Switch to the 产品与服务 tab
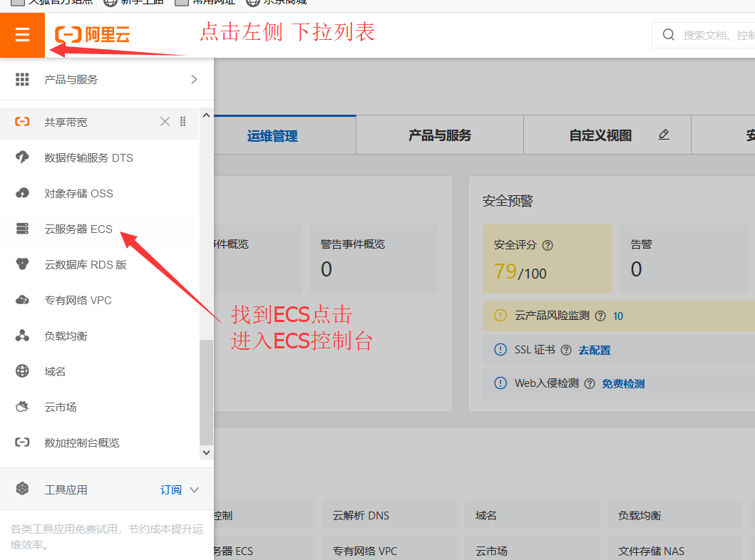755x560 pixels. point(440,135)
